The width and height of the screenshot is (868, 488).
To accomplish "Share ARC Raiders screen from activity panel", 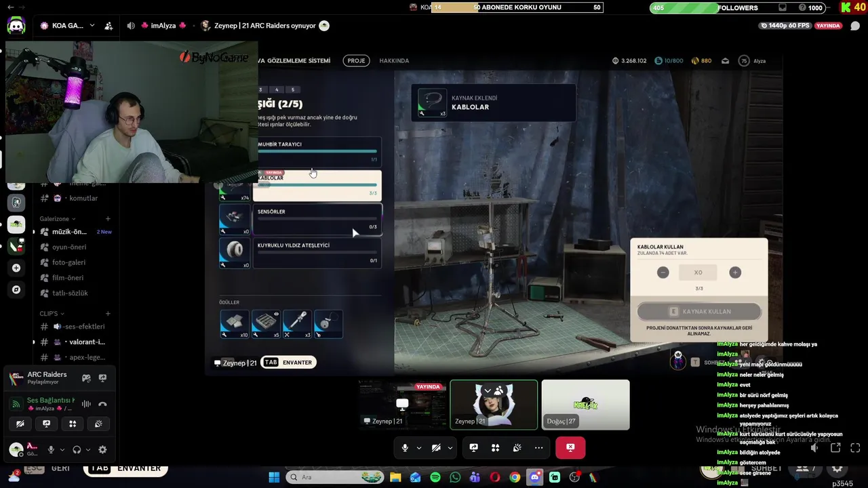I will click(x=102, y=378).
